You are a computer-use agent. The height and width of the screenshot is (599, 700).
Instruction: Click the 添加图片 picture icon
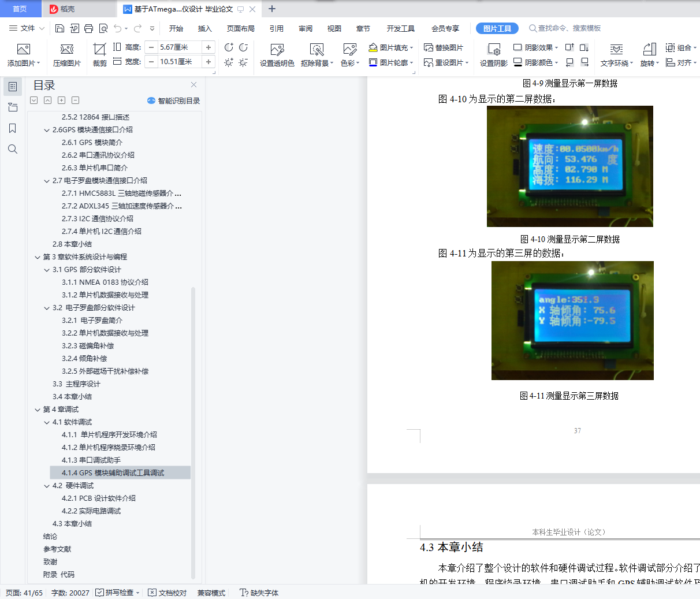(24, 50)
